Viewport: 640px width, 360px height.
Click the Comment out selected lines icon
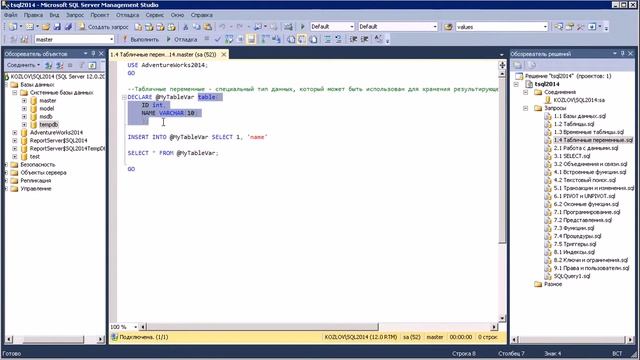click(x=327, y=39)
